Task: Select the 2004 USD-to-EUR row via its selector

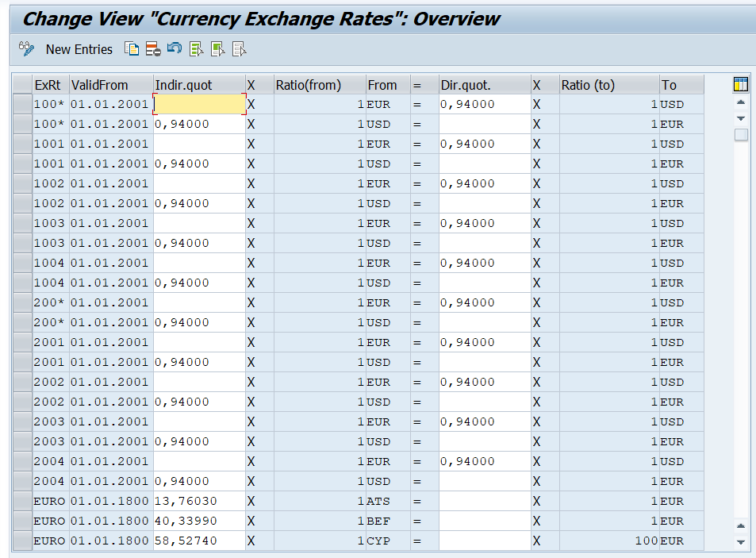Action: coord(22,481)
